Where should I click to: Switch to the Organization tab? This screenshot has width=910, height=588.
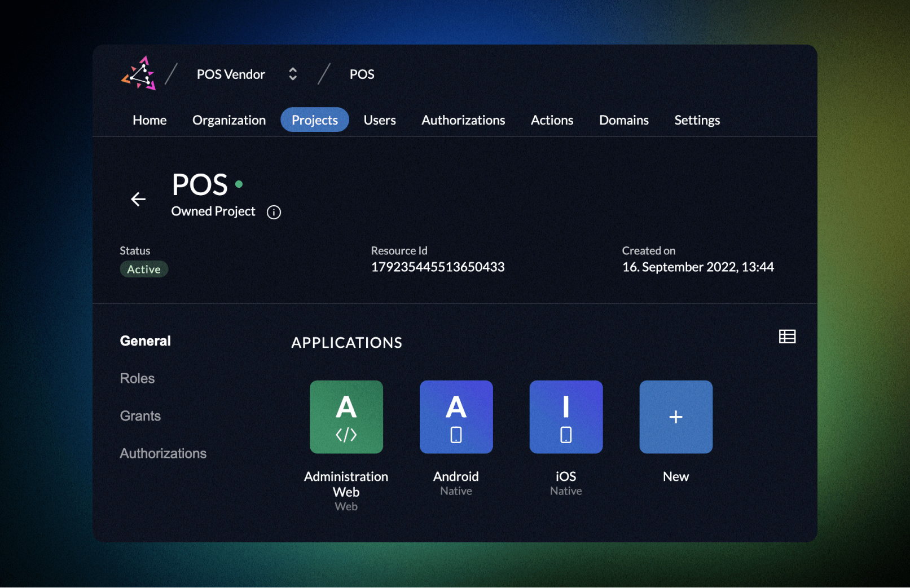[229, 120]
